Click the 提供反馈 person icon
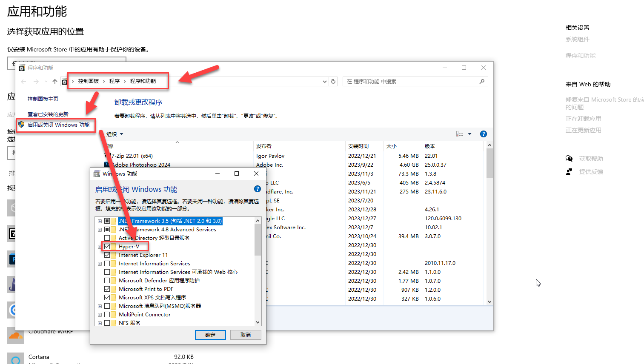Viewport: 644px width, 364px height. [x=569, y=172]
